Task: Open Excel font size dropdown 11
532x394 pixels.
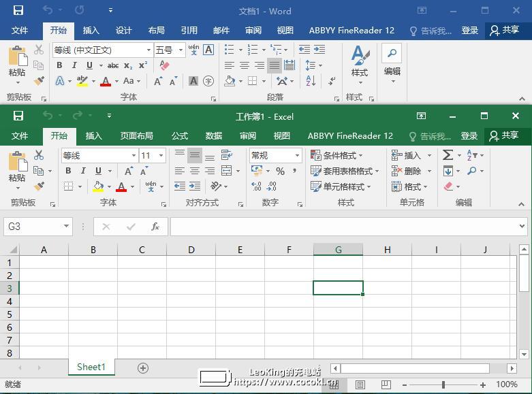Action: 161,156
